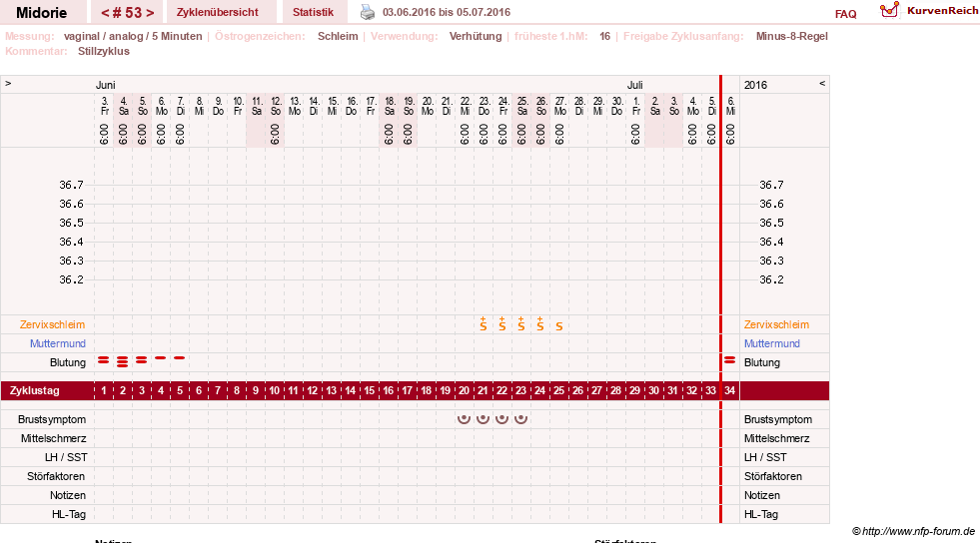Click the Juni month label
The image size is (980, 543).
(105, 85)
